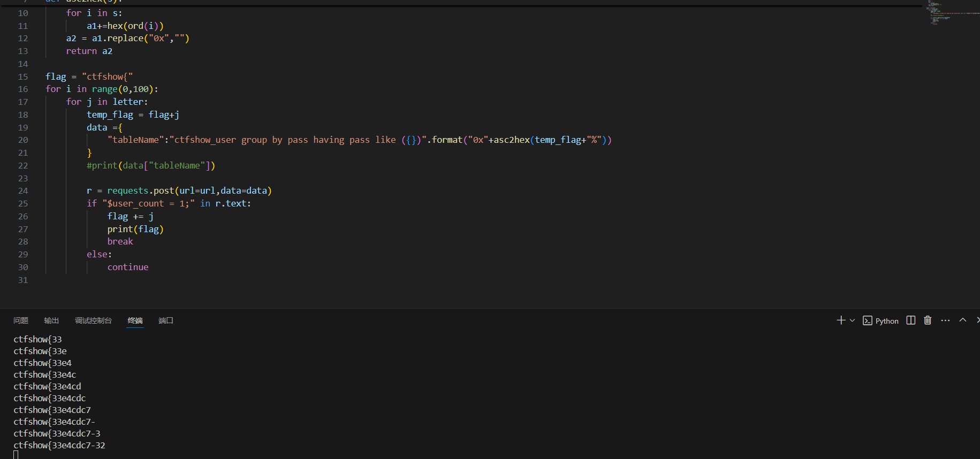980x459 pixels.
Task: Click the code minimap overview
Action: (x=953, y=13)
